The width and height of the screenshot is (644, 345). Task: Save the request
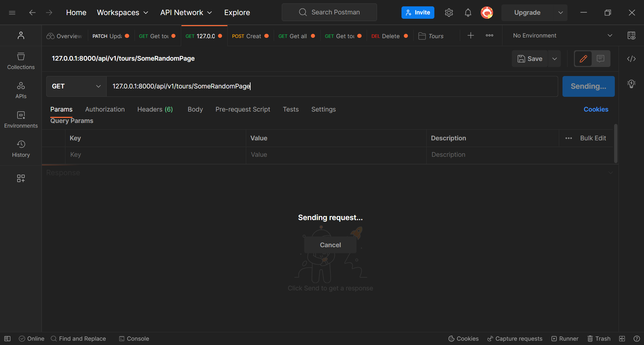pyautogui.click(x=530, y=59)
